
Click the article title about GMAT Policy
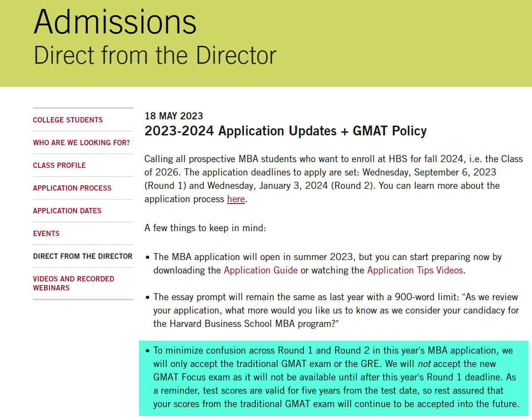[x=286, y=131]
